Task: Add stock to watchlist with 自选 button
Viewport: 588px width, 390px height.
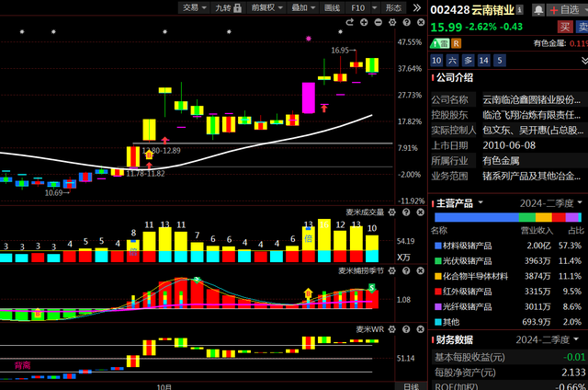Action: pyautogui.click(x=566, y=10)
